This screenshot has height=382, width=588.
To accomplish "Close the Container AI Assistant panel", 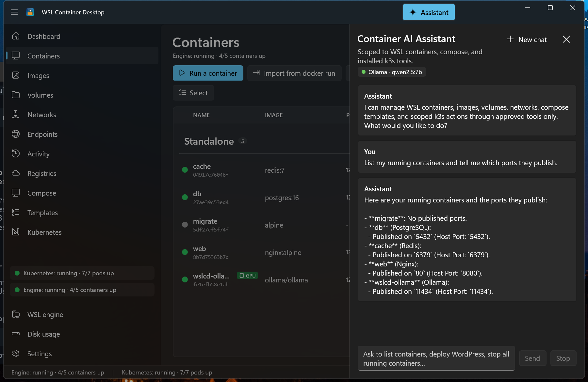I will click(x=566, y=39).
